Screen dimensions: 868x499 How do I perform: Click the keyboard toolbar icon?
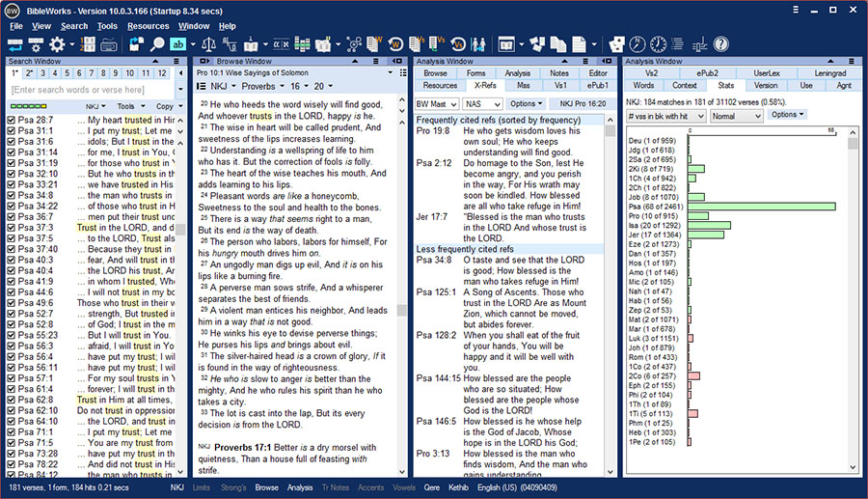(108, 44)
